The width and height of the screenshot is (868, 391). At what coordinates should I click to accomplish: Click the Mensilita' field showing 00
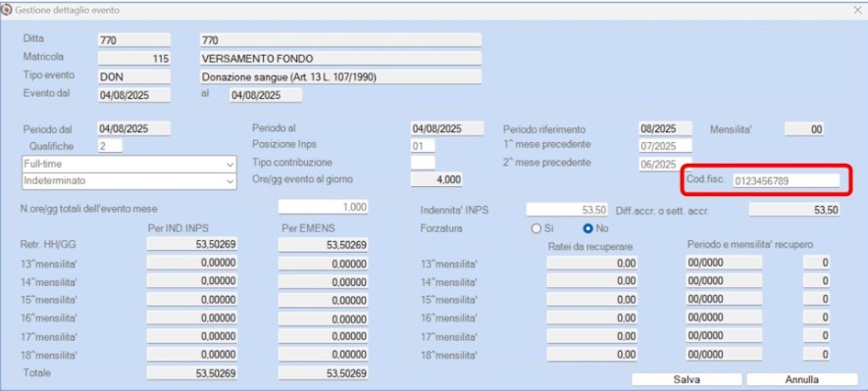tap(804, 129)
